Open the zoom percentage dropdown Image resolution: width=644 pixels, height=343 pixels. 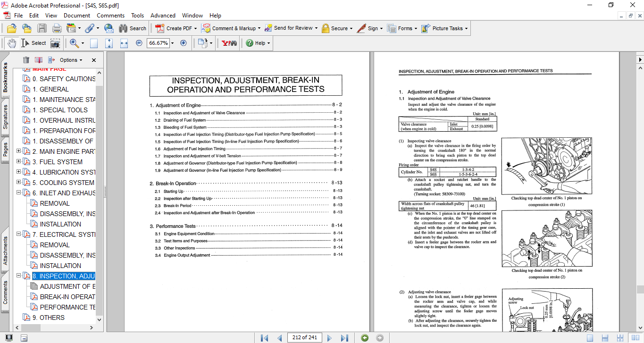(x=172, y=43)
